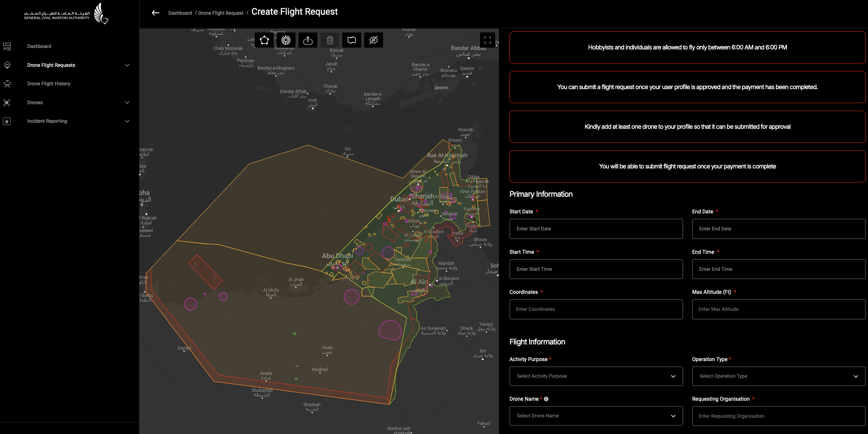The height and width of the screenshot is (434, 868).
Task: Open the Select Operation Type dropdown
Action: coord(778,376)
